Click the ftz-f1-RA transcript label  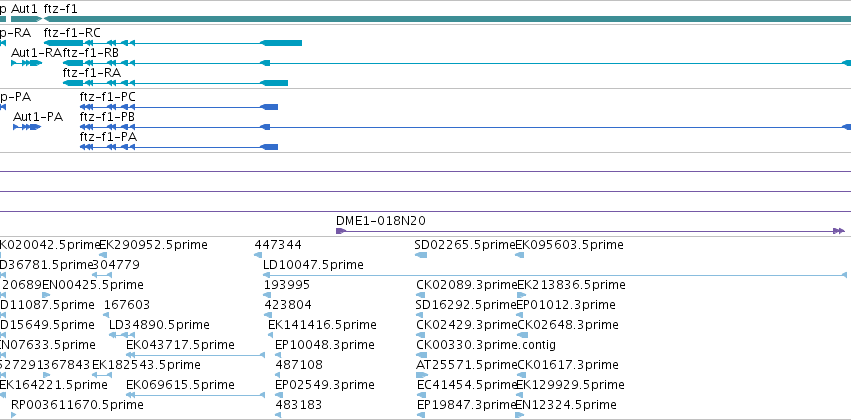click(92, 73)
